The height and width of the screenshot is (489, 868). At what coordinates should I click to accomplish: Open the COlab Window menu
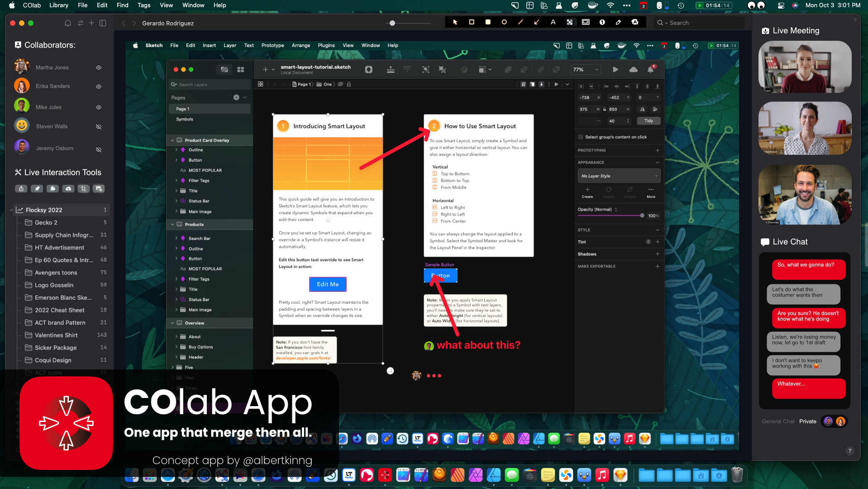point(193,5)
